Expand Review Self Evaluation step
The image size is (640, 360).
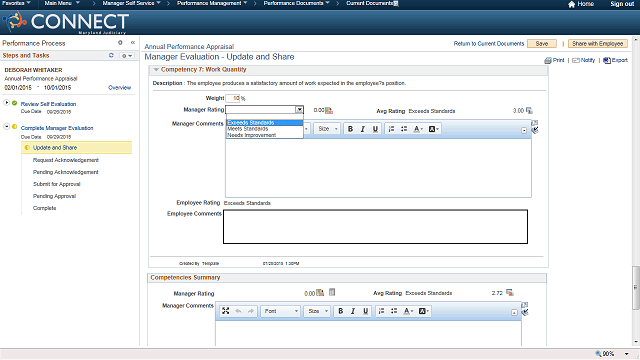click(x=7, y=102)
